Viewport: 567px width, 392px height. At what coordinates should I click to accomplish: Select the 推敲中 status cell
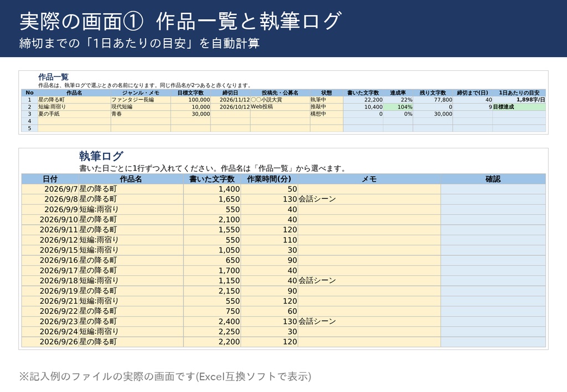pos(327,107)
